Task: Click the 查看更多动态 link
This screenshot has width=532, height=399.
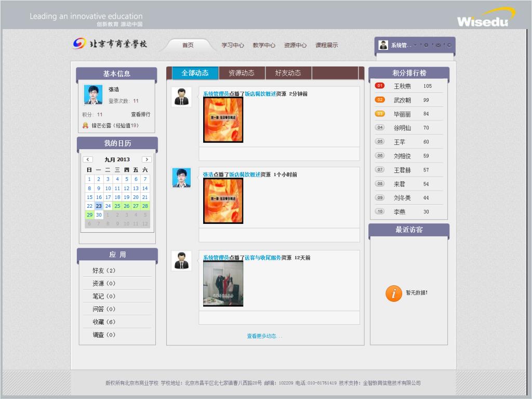Action: point(264,336)
